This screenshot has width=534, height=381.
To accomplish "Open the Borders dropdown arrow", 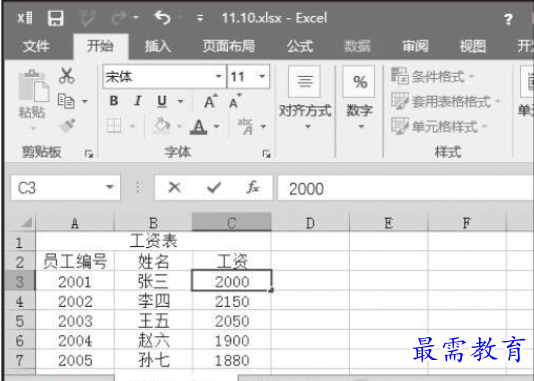I will (132, 126).
